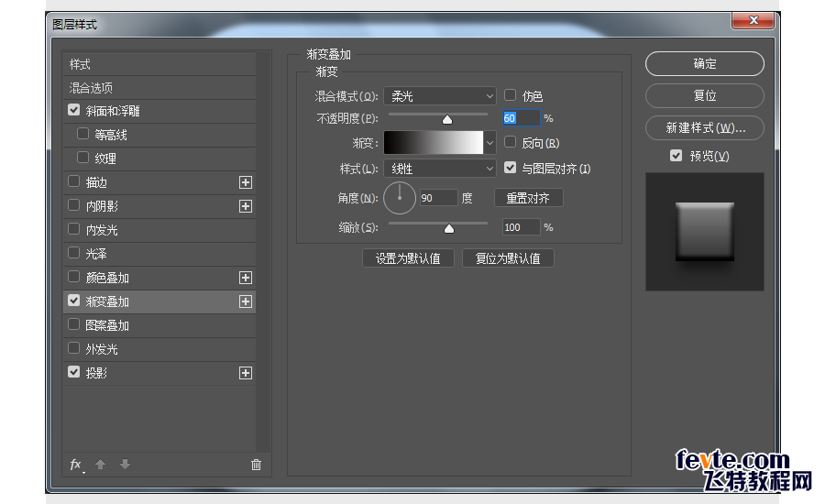Viewport: 825px width, 504px height.
Task: Click plus icon next to 颜色叠加
Action: click(x=245, y=278)
